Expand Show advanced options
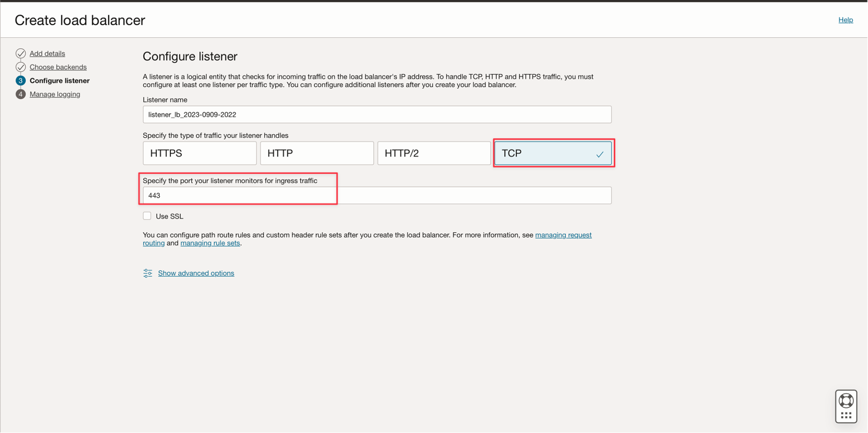This screenshot has width=868, height=433. (x=196, y=273)
